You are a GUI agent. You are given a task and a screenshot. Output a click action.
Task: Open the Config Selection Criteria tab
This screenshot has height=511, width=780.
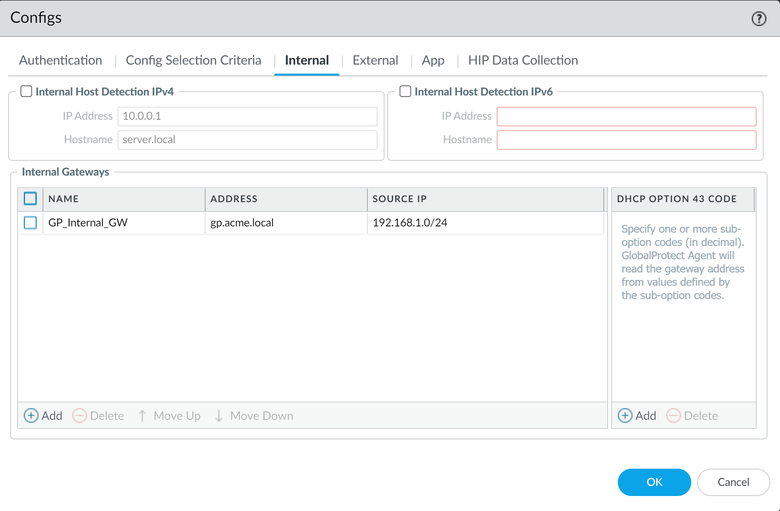click(x=193, y=60)
